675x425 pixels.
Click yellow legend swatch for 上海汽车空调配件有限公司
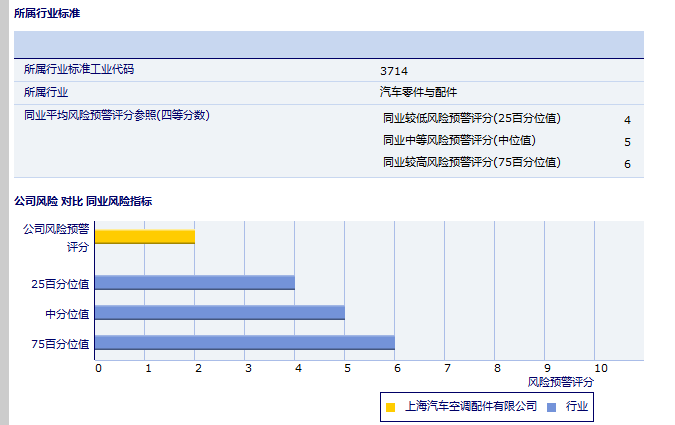(391, 407)
